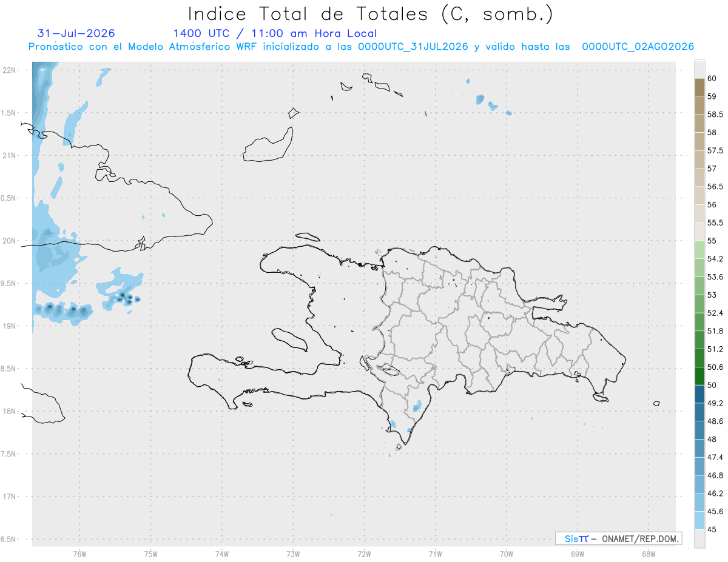Image resolution: width=728 pixels, height=562 pixels.
Task: Click the '19N' latitude label
Action: pos(10,326)
